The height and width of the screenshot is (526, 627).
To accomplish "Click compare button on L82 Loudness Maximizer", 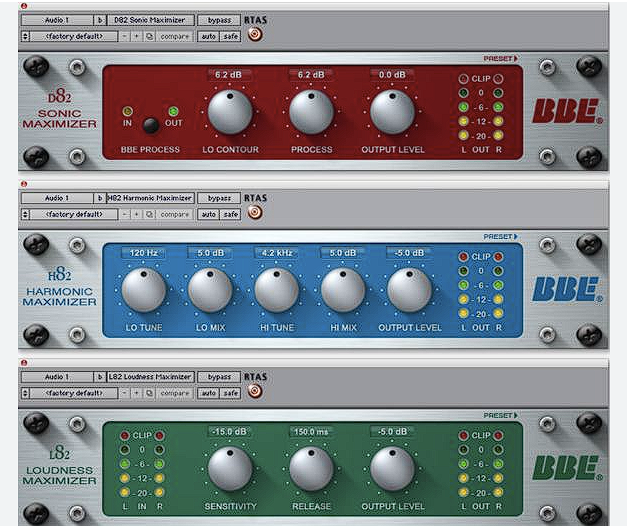I will pyautogui.click(x=175, y=393).
